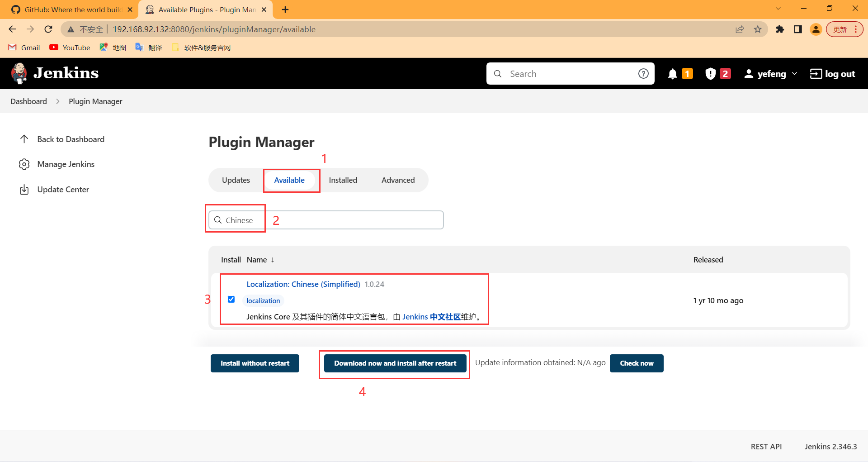Open the REST API footer link

pyautogui.click(x=766, y=447)
